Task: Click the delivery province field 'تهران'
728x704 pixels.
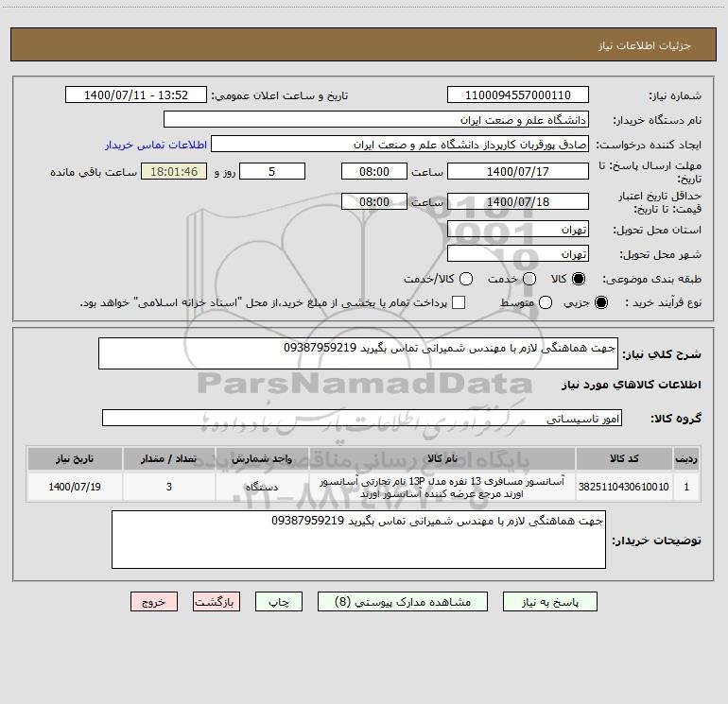Action: [518, 229]
